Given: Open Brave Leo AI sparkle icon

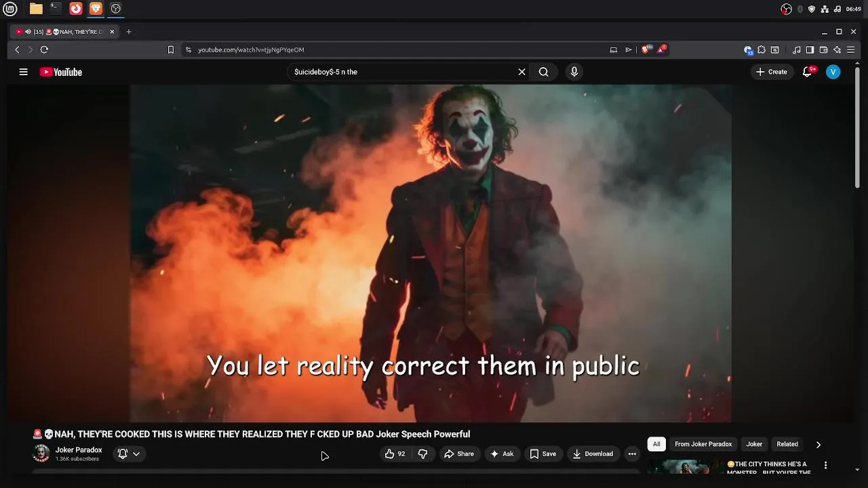Looking at the screenshot, I should [x=837, y=49].
